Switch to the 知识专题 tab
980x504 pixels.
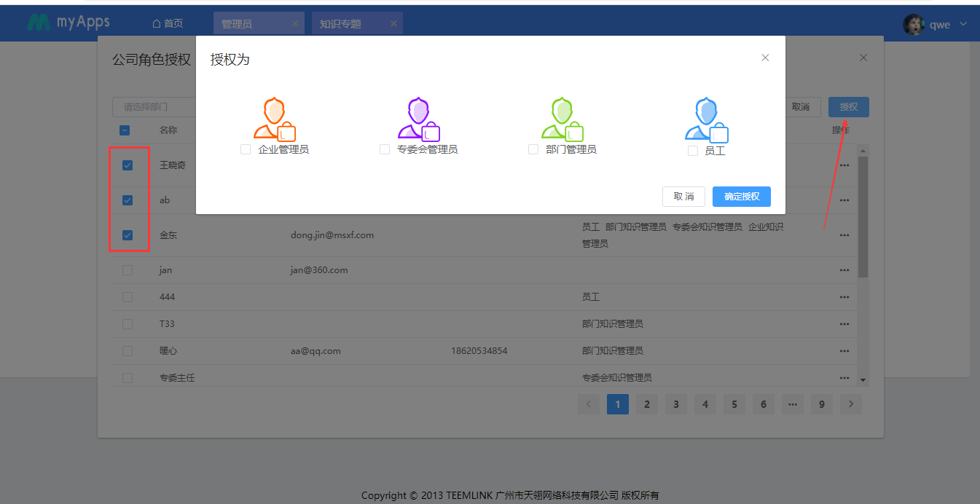pyautogui.click(x=340, y=24)
